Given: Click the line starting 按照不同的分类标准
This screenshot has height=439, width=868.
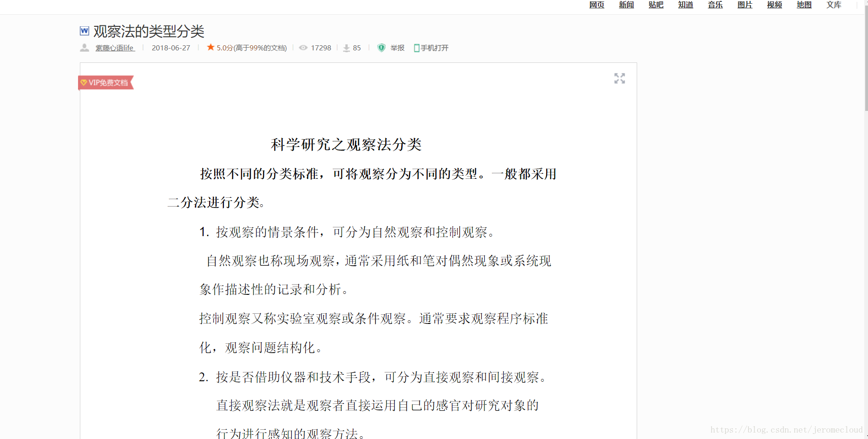Looking at the screenshot, I should [x=378, y=174].
